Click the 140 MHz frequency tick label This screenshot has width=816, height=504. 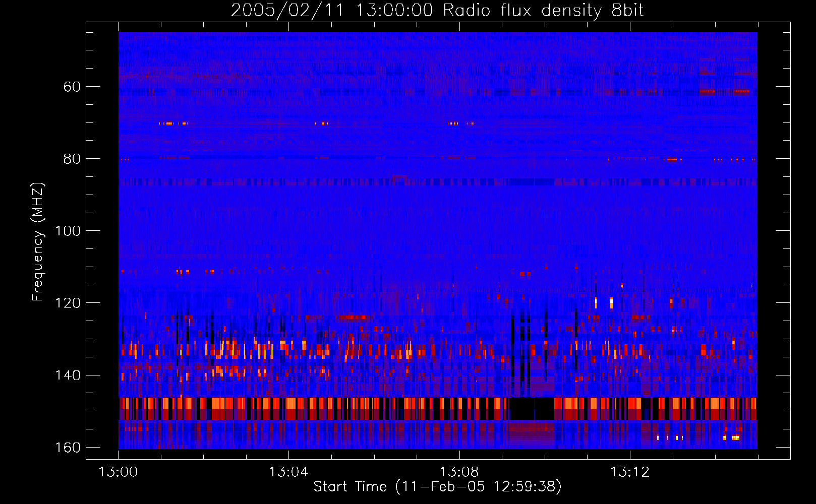click(x=68, y=375)
